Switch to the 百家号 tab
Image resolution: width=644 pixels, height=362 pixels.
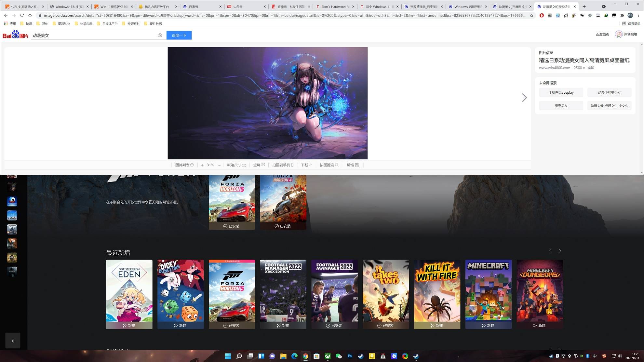point(202,7)
